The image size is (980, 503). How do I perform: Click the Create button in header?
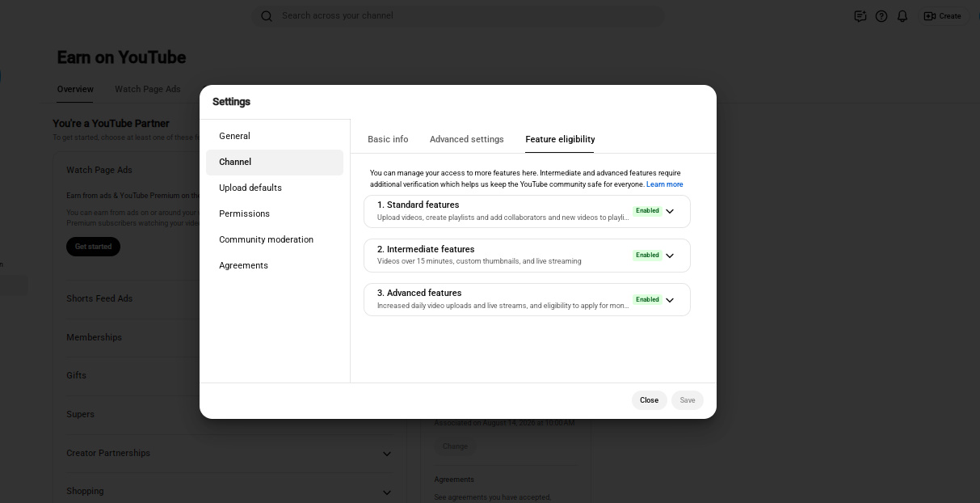[942, 16]
